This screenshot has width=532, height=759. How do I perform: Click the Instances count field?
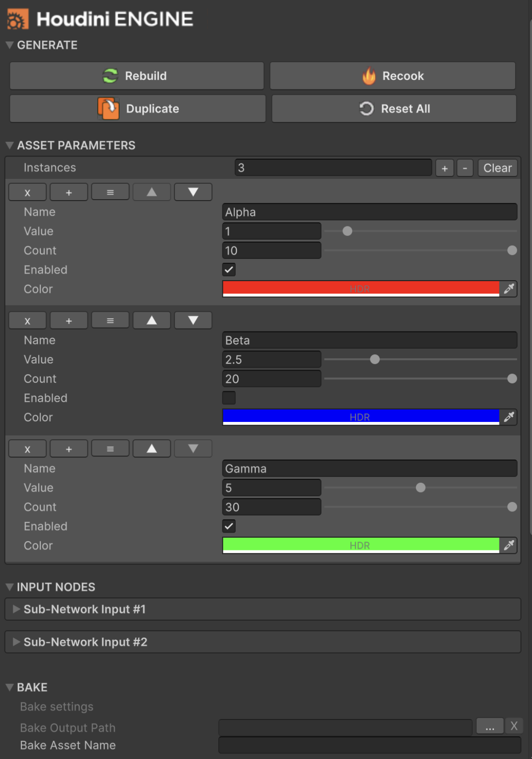click(x=333, y=168)
